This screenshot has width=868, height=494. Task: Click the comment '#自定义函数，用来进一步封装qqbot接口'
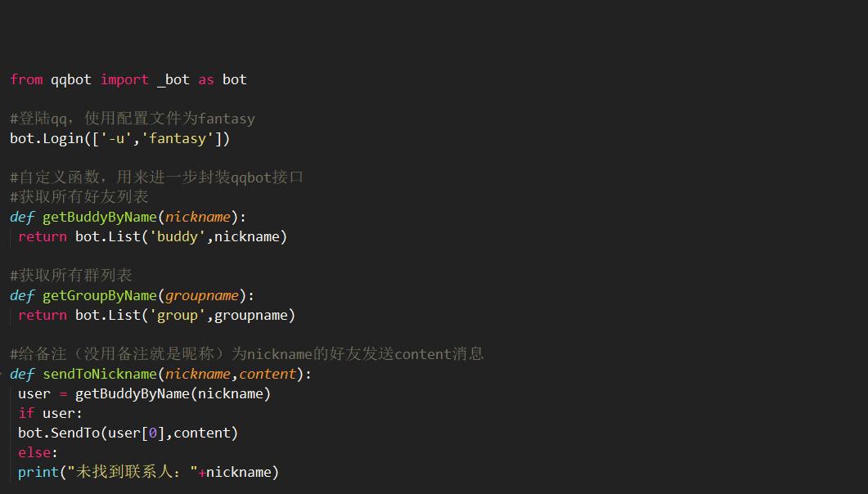click(156, 177)
